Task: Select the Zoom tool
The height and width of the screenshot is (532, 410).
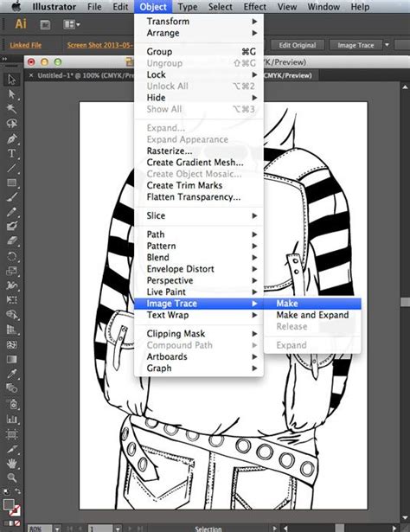Action: [11, 478]
